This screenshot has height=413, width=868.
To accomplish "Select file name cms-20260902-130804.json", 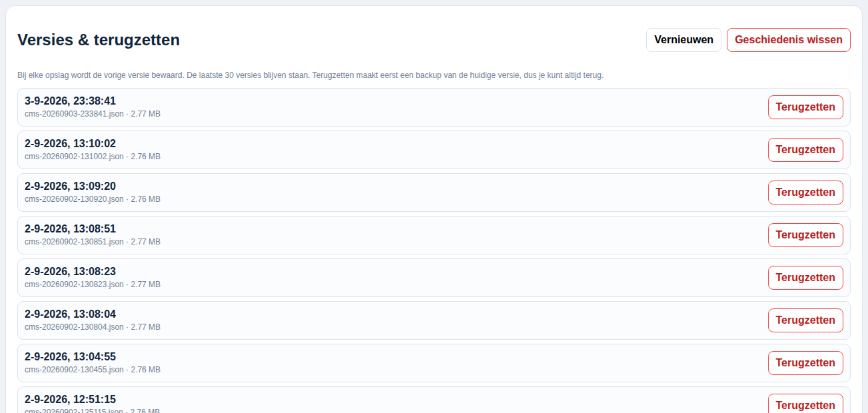I will [x=74, y=327].
